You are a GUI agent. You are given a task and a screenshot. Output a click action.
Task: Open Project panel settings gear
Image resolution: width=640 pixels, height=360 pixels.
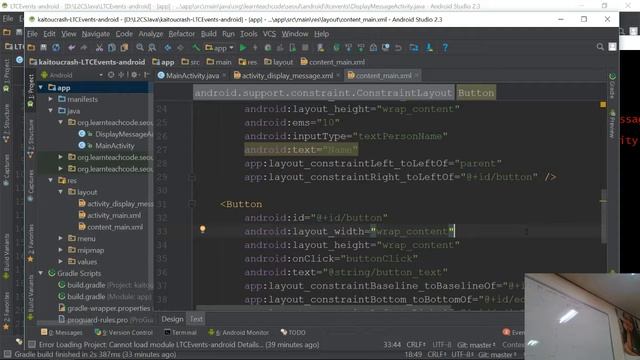click(x=134, y=75)
